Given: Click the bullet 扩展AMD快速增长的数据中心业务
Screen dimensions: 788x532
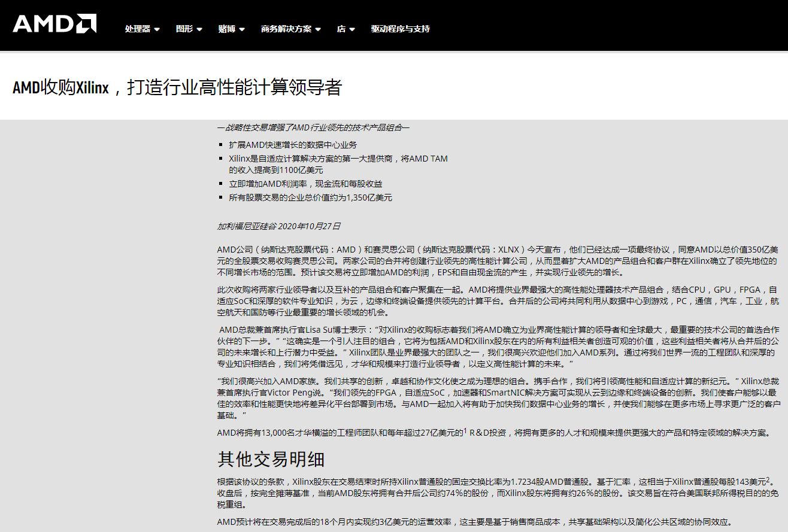Looking at the screenshot, I should (293, 145).
